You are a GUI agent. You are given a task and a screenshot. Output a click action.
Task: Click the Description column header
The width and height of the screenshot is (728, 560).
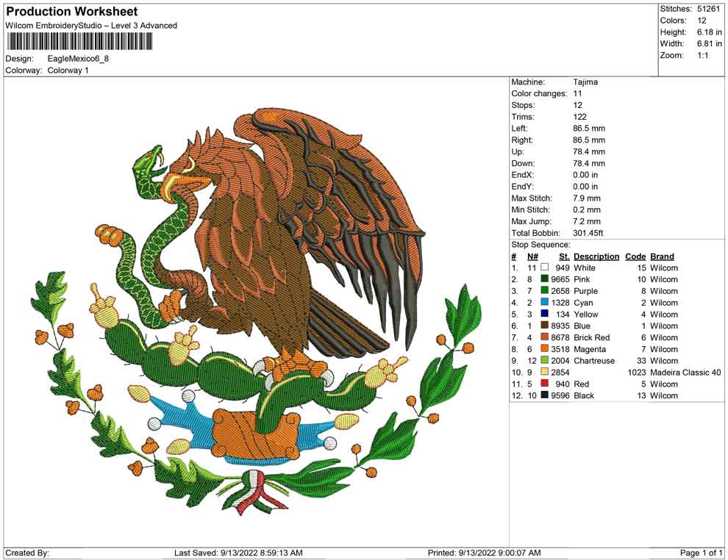pyautogui.click(x=596, y=256)
